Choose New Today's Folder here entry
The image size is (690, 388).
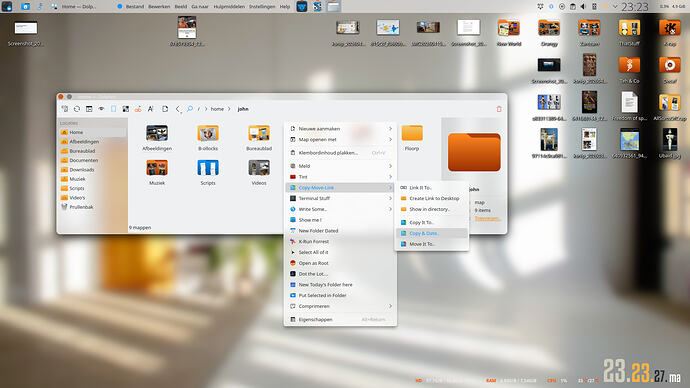[x=340, y=285]
